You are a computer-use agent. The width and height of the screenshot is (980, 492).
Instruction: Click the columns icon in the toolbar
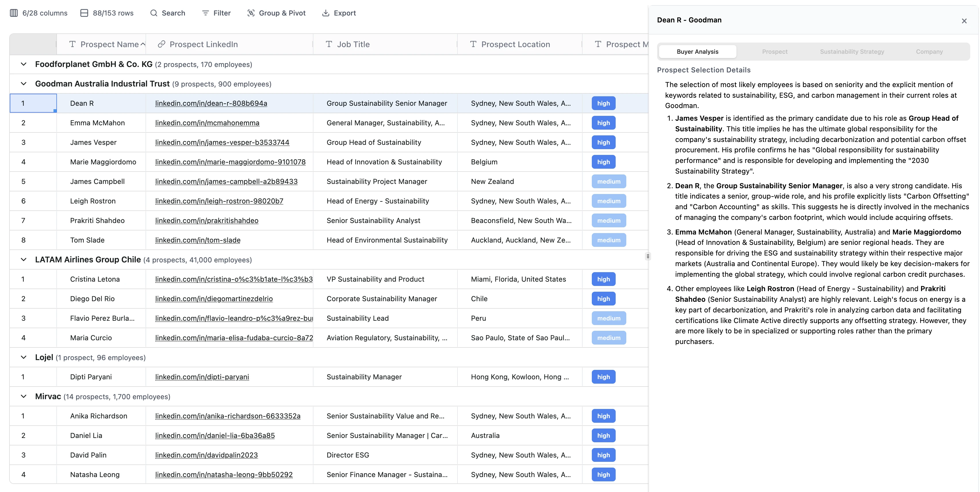(14, 13)
